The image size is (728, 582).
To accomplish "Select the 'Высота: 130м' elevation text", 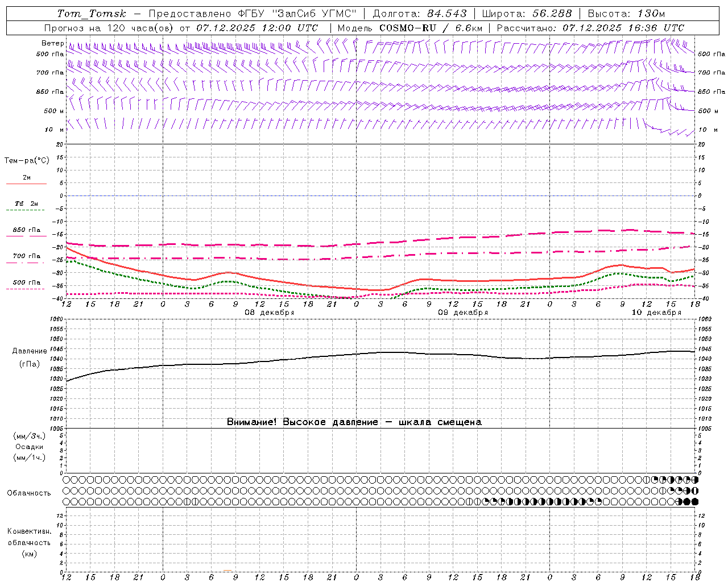I will click(x=626, y=14).
